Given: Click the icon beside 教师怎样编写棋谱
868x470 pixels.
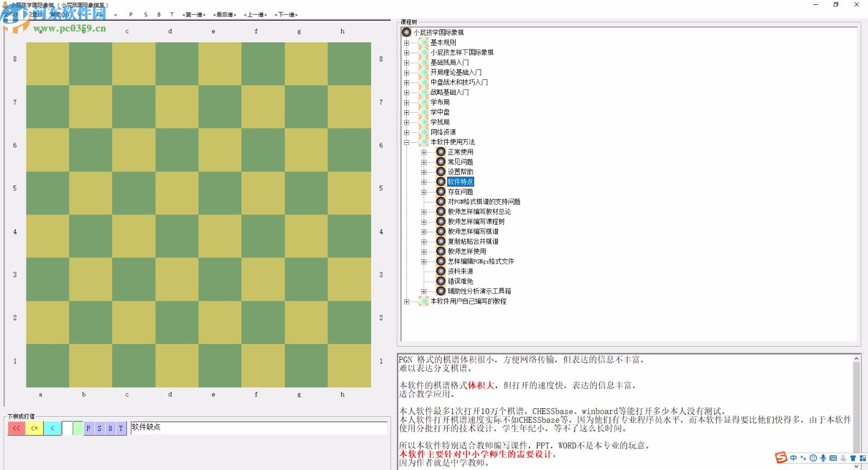Looking at the screenshot, I should pos(441,231).
